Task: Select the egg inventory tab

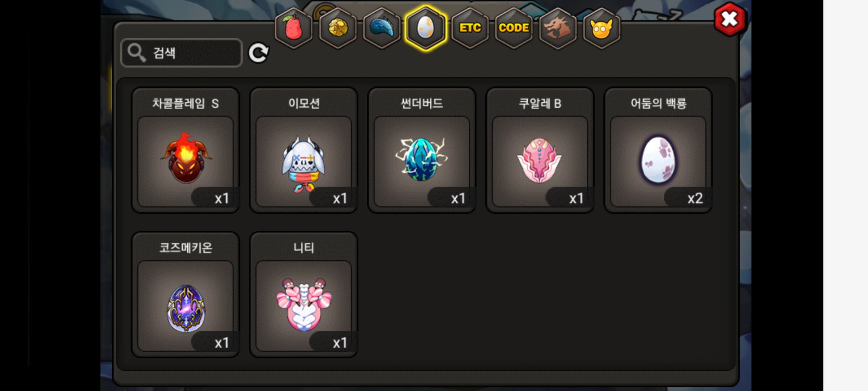Action: [426, 28]
